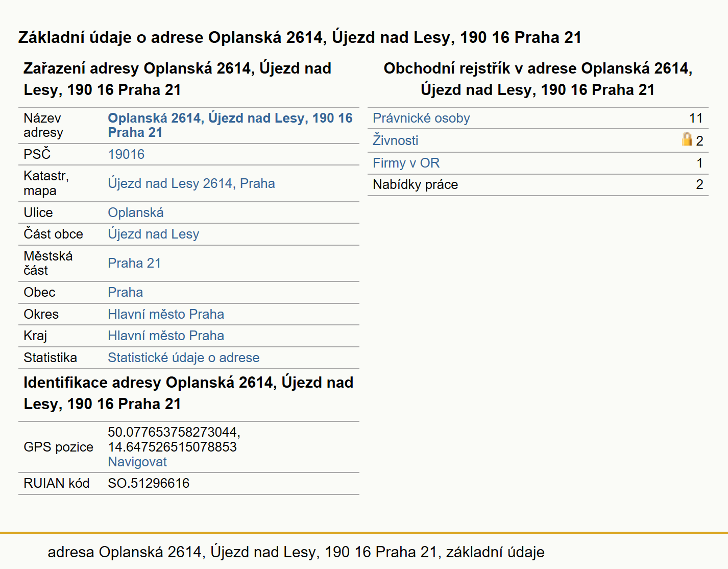
Task: Click the Praha link in Obec row
Action: (x=126, y=292)
